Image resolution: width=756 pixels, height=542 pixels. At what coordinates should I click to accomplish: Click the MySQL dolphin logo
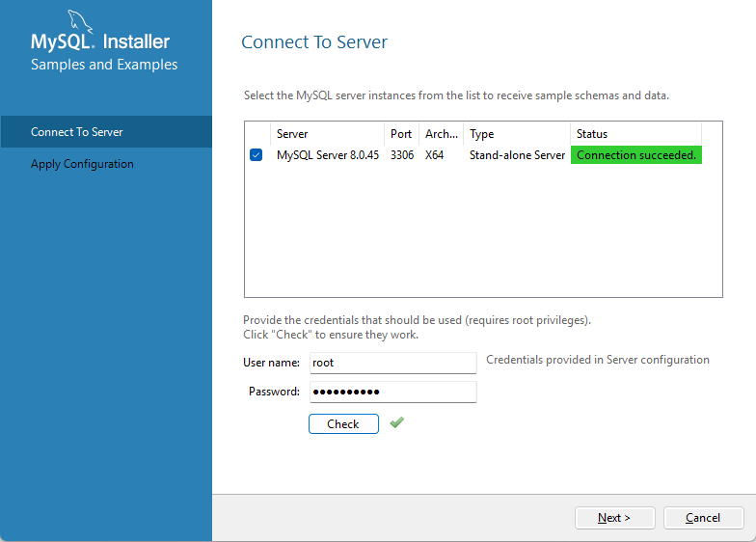pyautogui.click(x=79, y=21)
